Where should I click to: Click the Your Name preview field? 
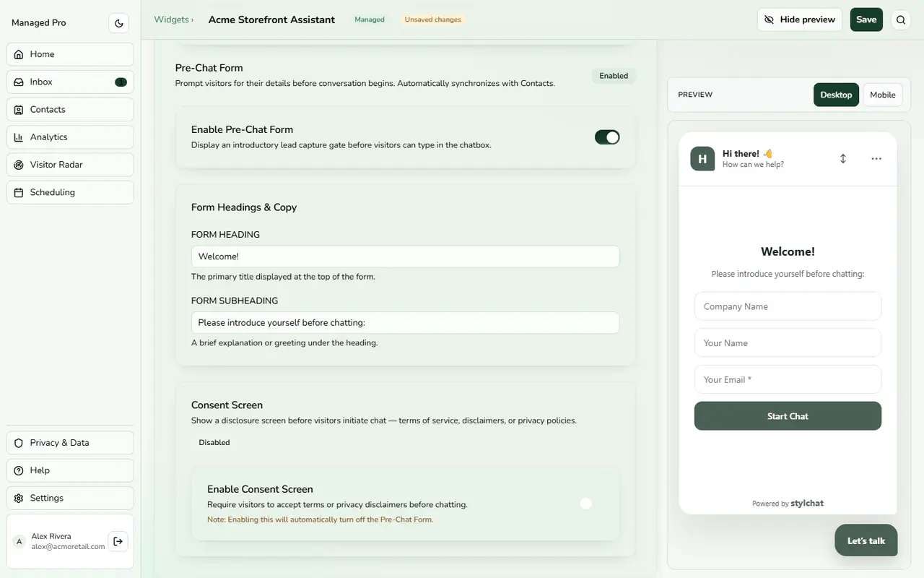click(788, 342)
